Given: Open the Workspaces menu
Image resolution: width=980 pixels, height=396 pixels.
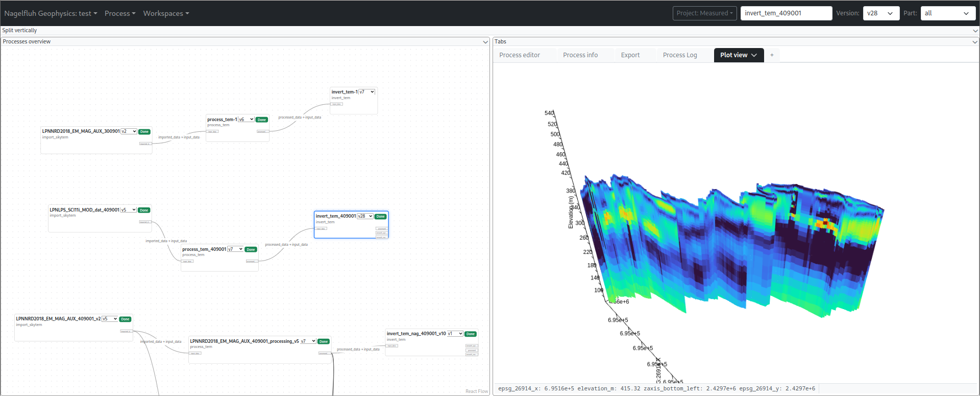Looking at the screenshot, I should pyautogui.click(x=166, y=13).
